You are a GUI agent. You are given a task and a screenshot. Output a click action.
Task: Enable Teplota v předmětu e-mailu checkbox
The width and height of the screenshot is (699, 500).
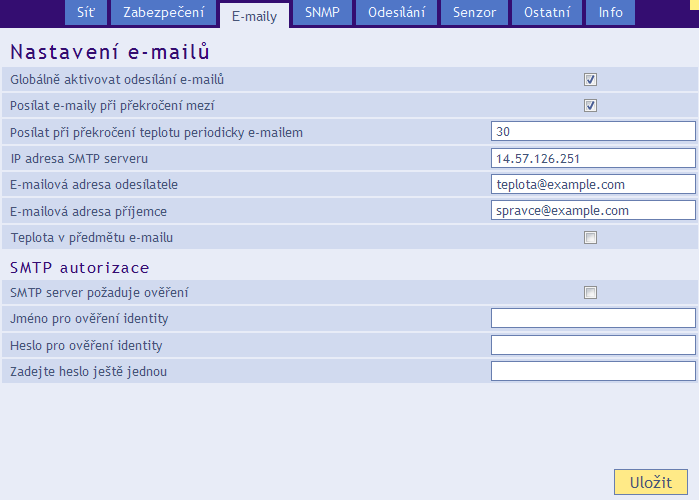pyautogui.click(x=590, y=238)
